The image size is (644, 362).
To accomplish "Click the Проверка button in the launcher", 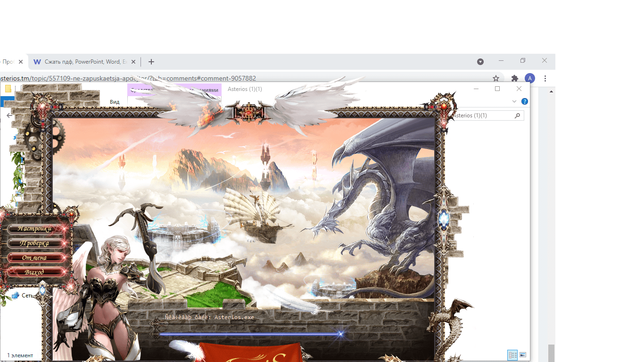I will pos(36,243).
